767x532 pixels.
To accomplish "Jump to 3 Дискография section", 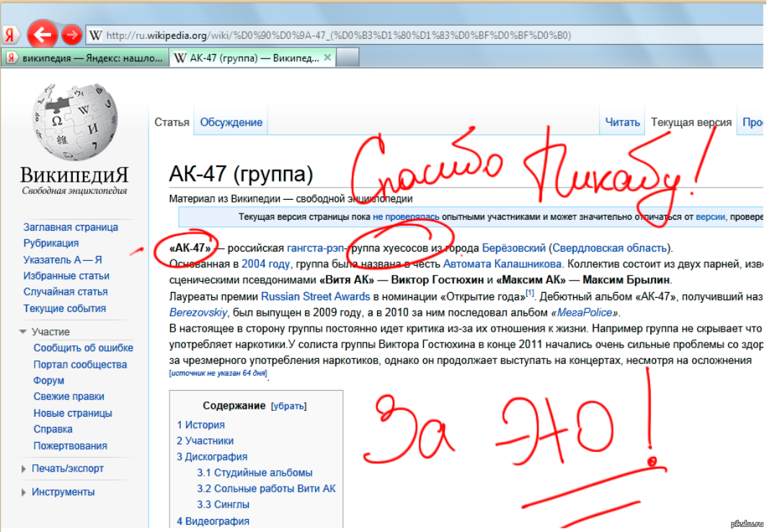I will coord(212,457).
